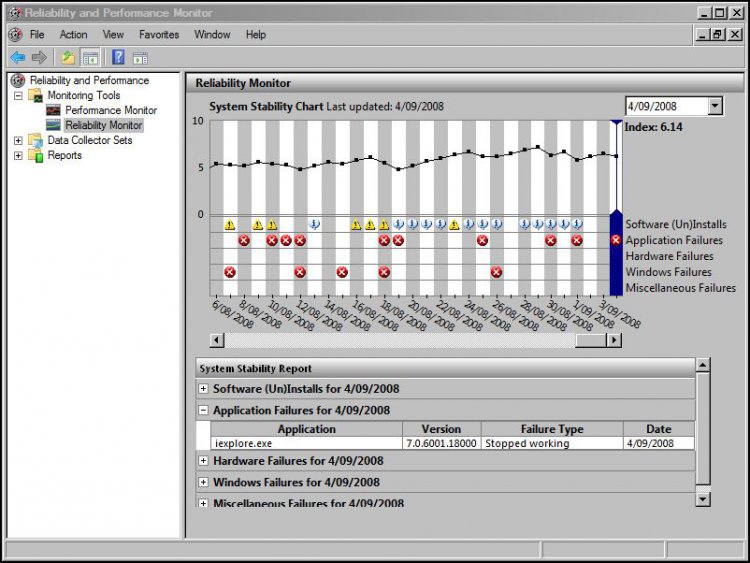
Task: Click the Up one level folder icon
Action: (68, 58)
